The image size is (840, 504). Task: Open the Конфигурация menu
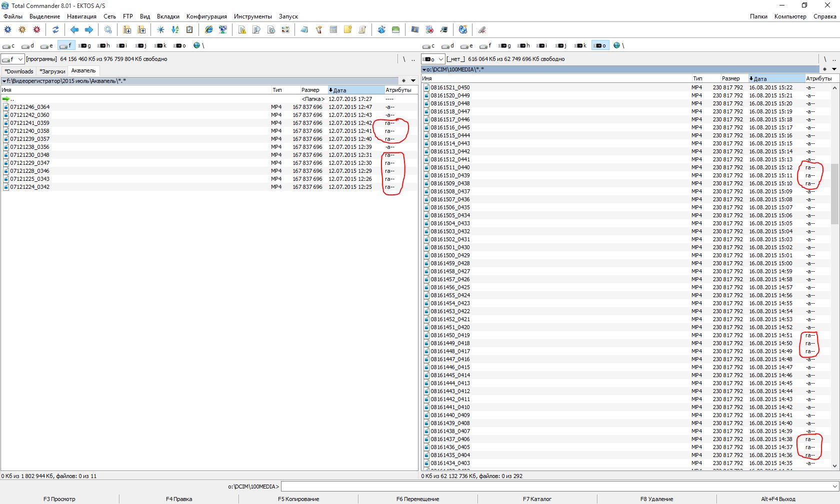pyautogui.click(x=206, y=16)
